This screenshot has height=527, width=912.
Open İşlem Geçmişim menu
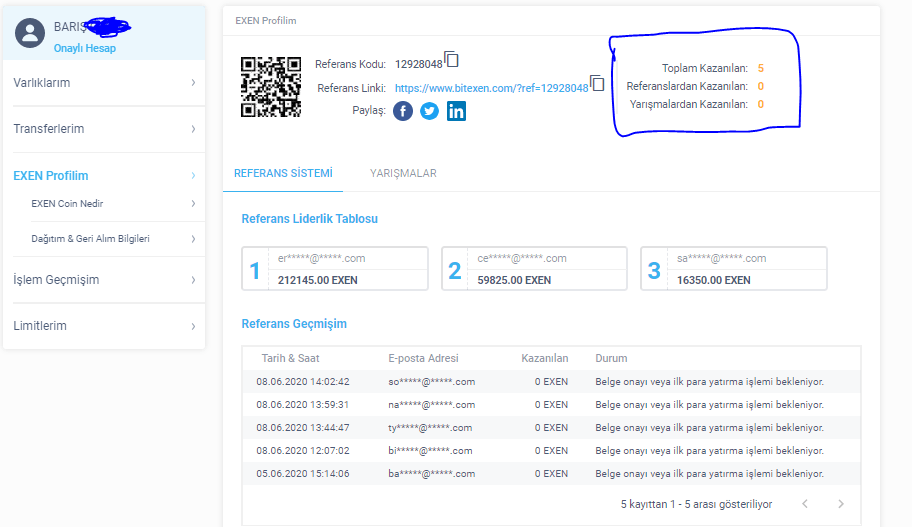[104, 280]
